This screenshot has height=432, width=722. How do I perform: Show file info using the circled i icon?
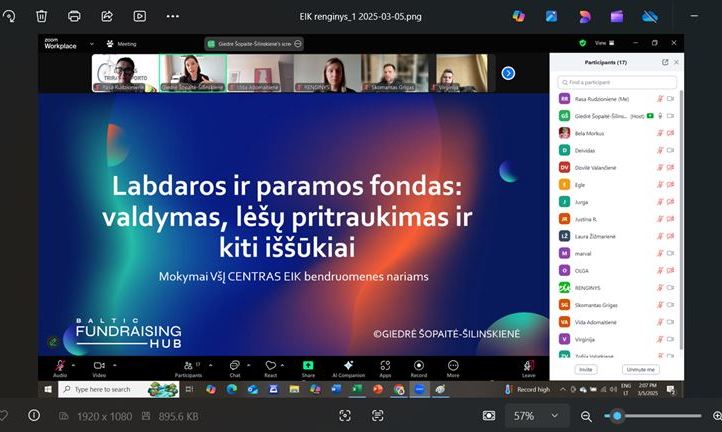pos(36,415)
